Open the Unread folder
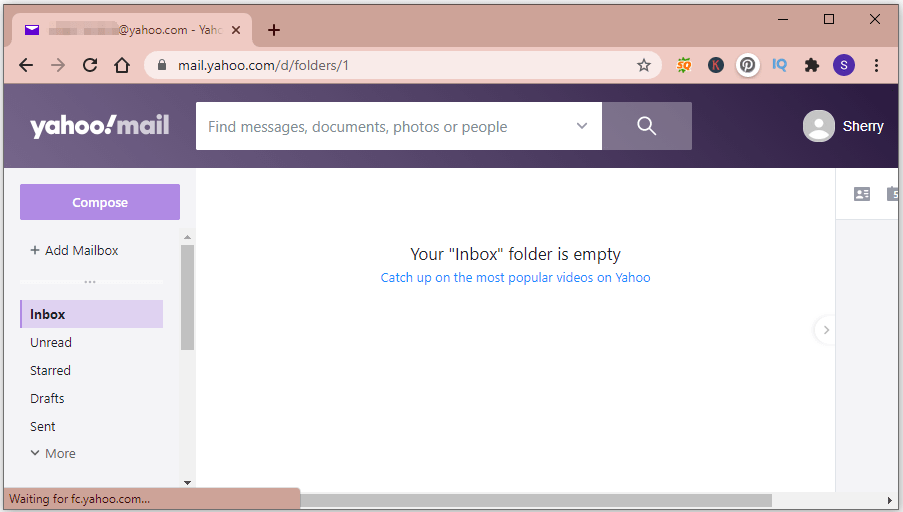Image resolution: width=903 pixels, height=512 pixels. (51, 342)
